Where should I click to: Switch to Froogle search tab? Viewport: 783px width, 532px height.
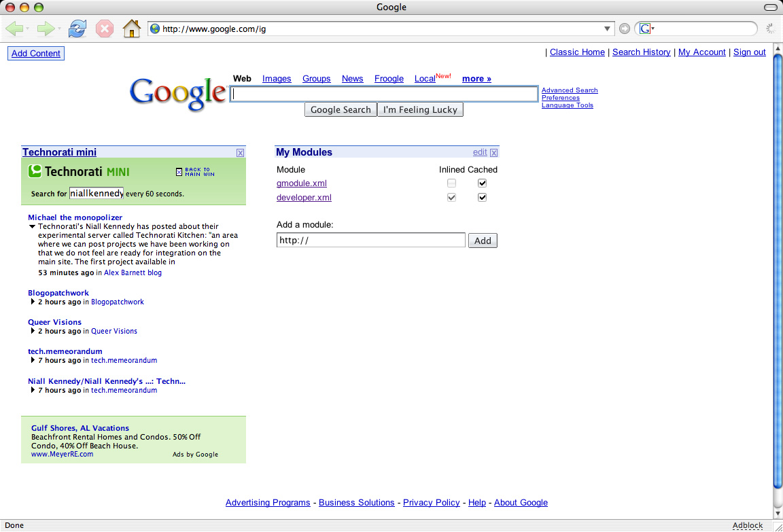[x=389, y=79]
